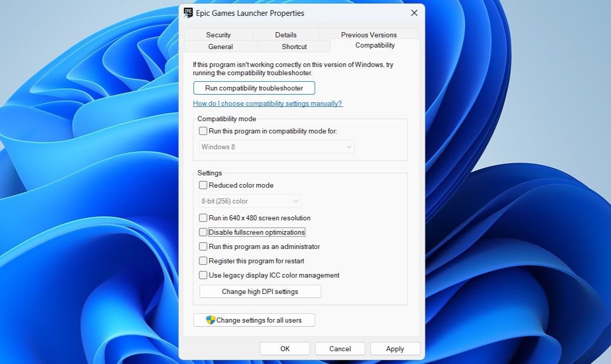The image size is (611, 364).
Task: Check Run this program as an administrator
Action: tap(203, 246)
